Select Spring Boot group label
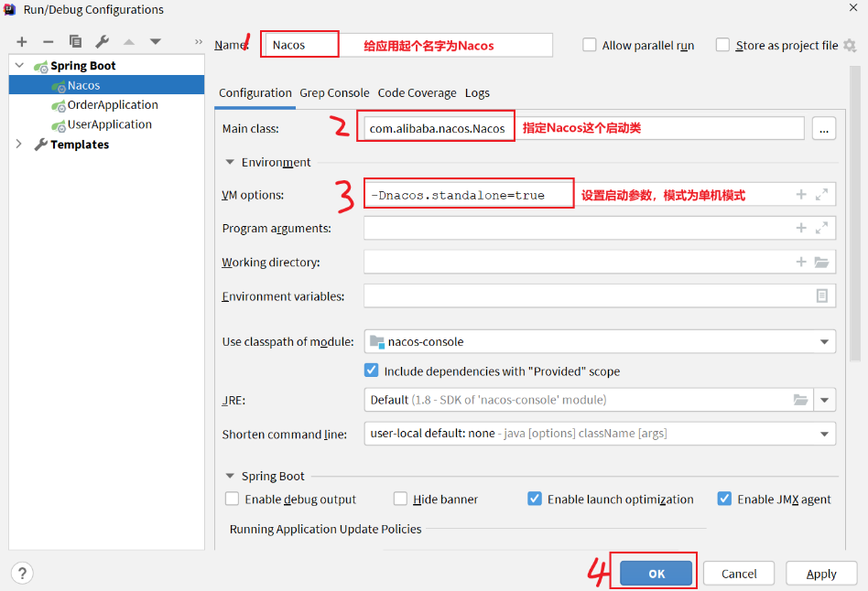This screenshot has height=591, width=868. (x=83, y=66)
